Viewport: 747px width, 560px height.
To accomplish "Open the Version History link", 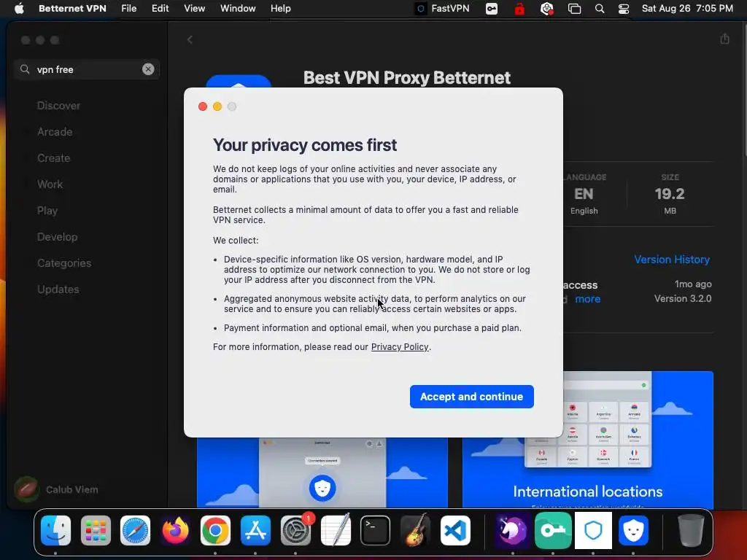I will pyautogui.click(x=672, y=260).
